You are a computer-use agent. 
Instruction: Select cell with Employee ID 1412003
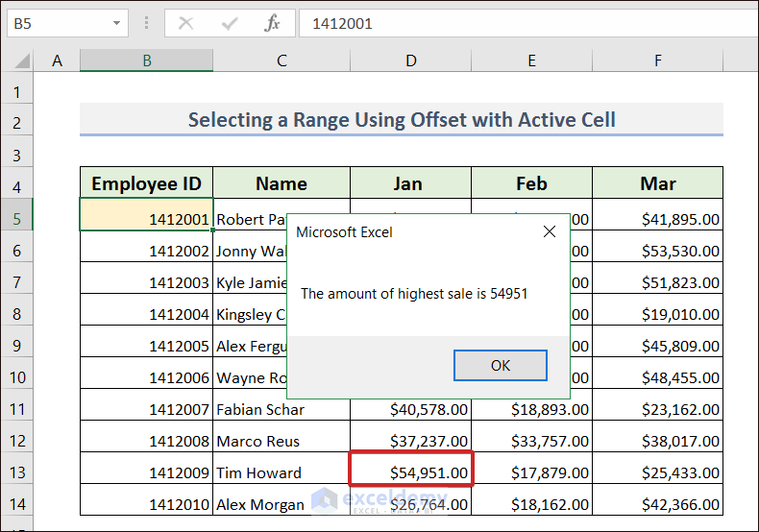click(x=147, y=278)
